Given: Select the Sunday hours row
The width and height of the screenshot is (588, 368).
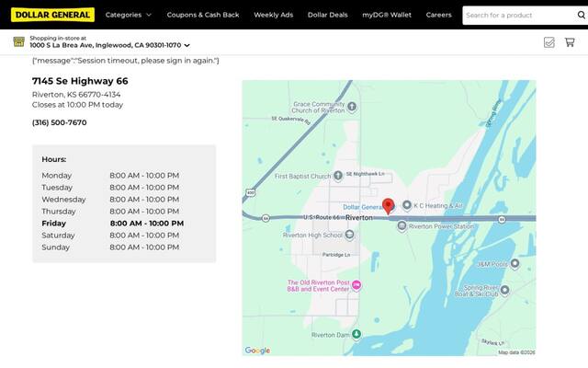Looking at the screenshot, I should (x=110, y=247).
